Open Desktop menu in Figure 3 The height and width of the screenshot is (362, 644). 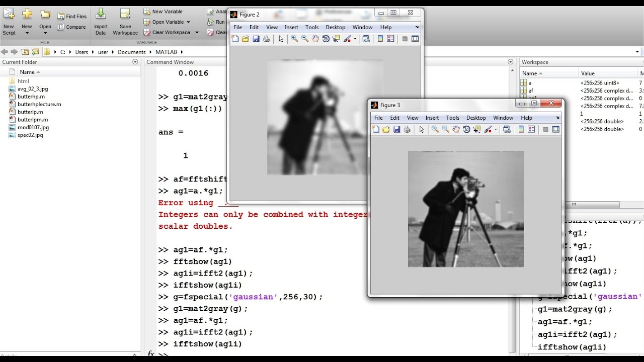476,118
